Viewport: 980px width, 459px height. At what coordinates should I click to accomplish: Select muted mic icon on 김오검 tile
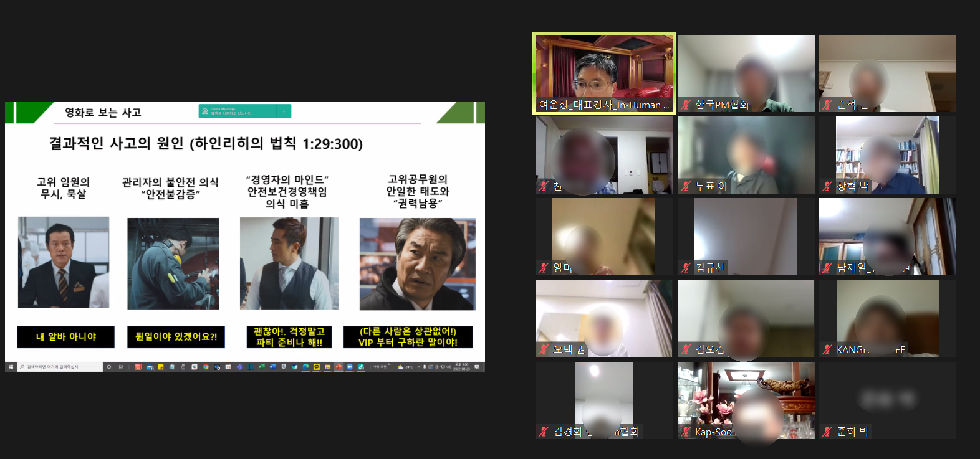click(686, 349)
